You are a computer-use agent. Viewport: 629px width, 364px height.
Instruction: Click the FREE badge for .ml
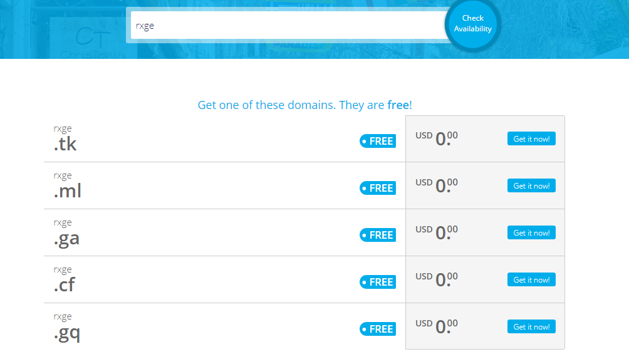coord(378,188)
